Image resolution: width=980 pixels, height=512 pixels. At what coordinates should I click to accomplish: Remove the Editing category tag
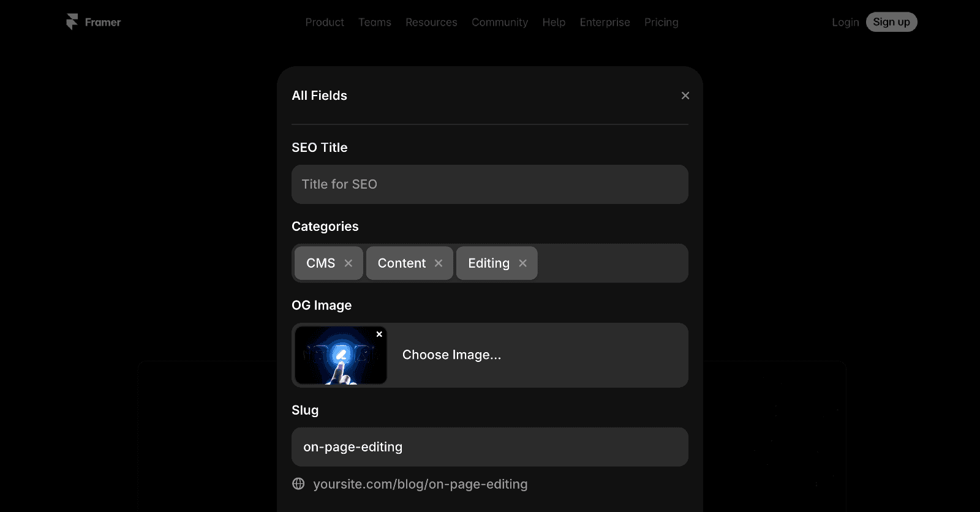coord(523,263)
